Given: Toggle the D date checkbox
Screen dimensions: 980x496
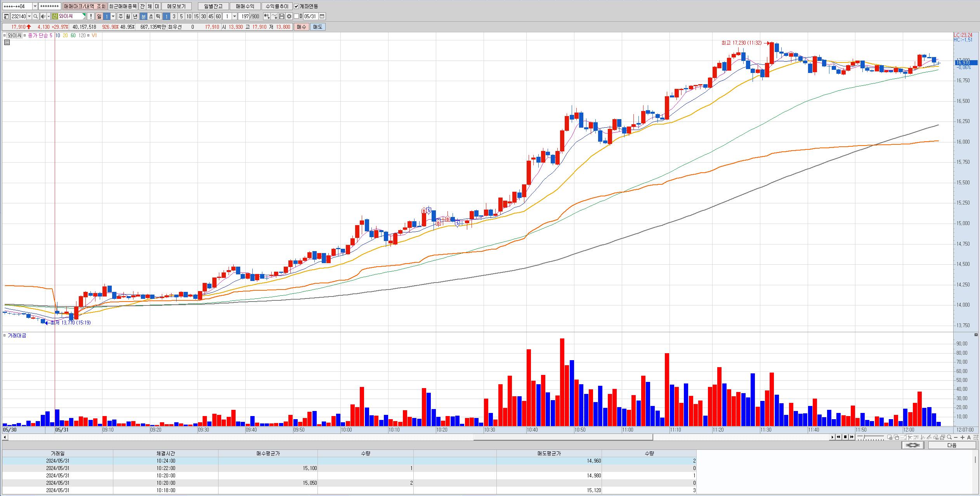Looking at the screenshot, I should pyautogui.click(x=297, y=16).
